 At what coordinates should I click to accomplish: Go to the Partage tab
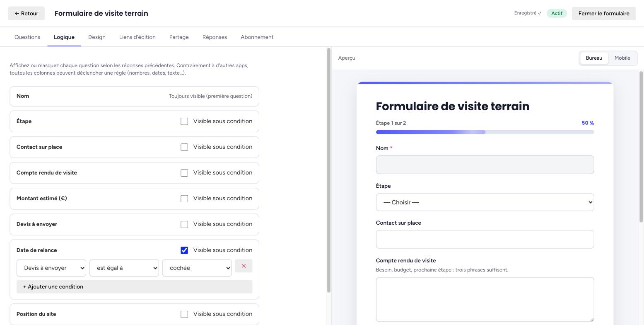pos(179,37)
